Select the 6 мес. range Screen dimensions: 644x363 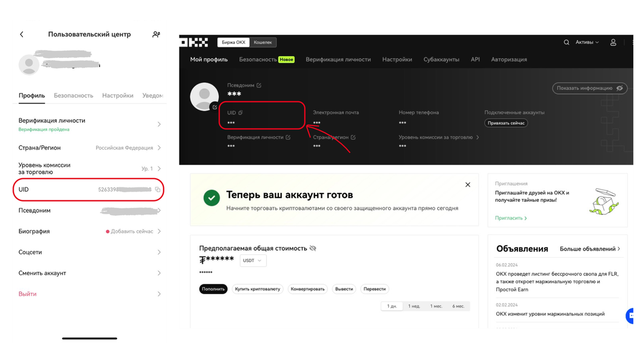tap(458, 306)
